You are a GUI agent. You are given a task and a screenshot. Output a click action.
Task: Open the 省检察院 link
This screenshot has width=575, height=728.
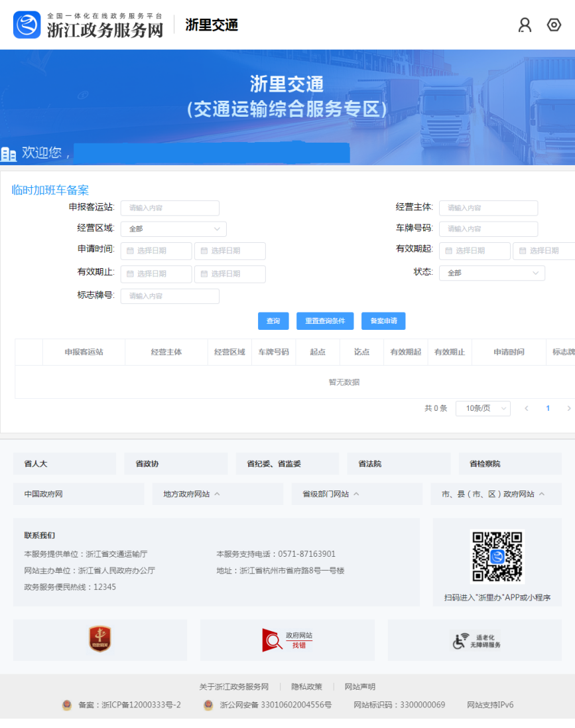(510, 463)
